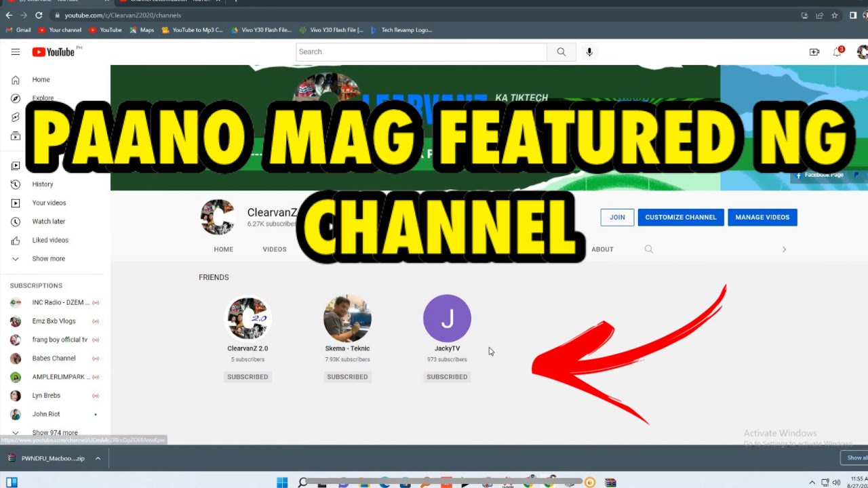Open the Chrome side panel icon

[x=853, y=15]
